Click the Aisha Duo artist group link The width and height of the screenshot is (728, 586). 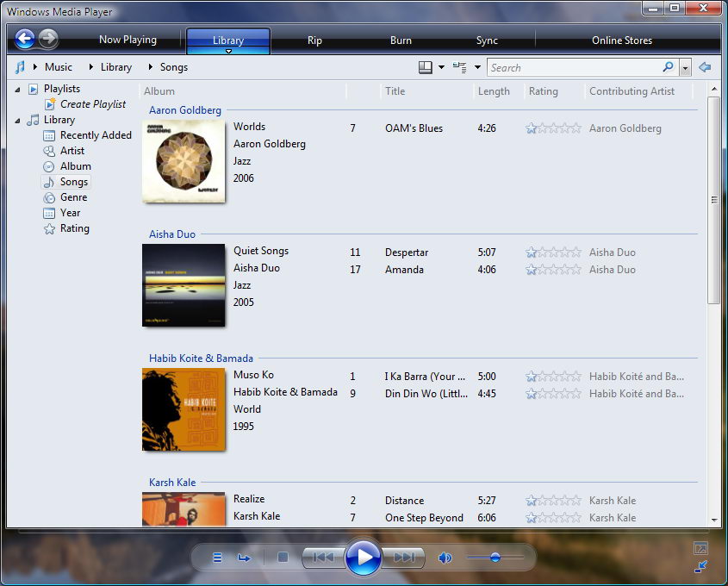[x=171, y=234]
